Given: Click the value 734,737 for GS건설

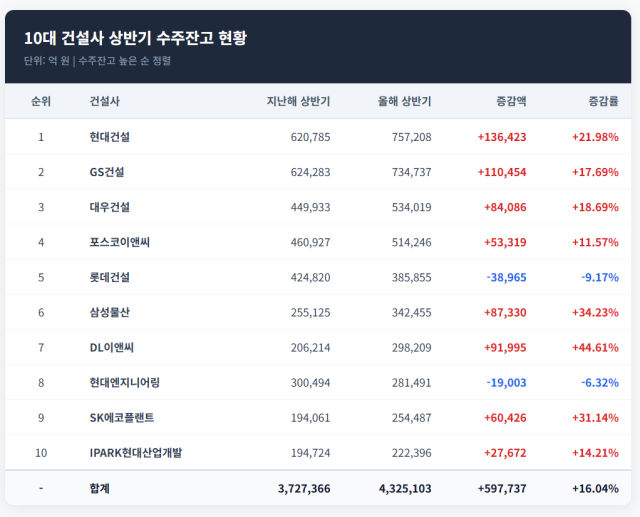Looking at the screenshot, I should [x=411, y=172].
